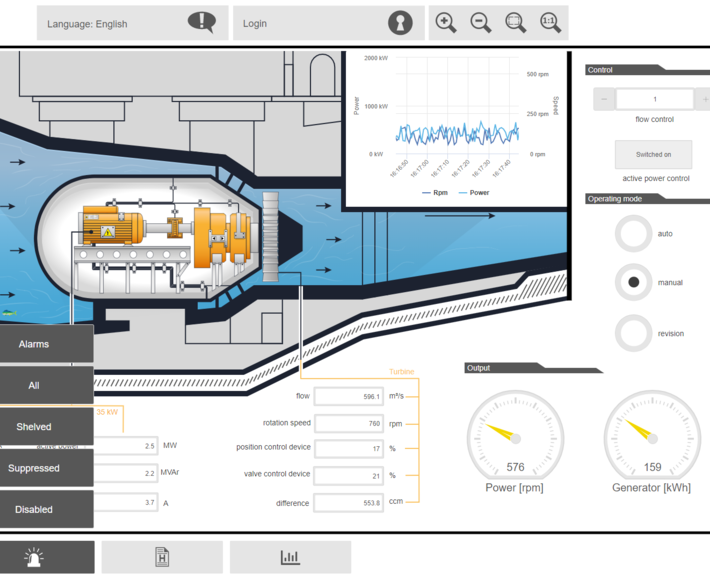Image resolution: width=710 pixels, height=580 pixels.
Task: Click the zoom in magnifier icon
Action: coord(446,23)
